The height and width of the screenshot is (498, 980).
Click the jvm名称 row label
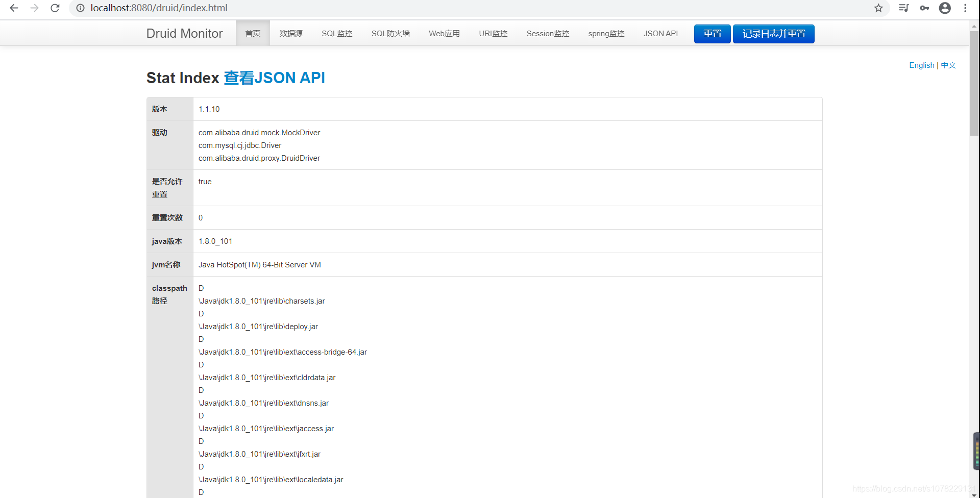[x=166, y=265]
